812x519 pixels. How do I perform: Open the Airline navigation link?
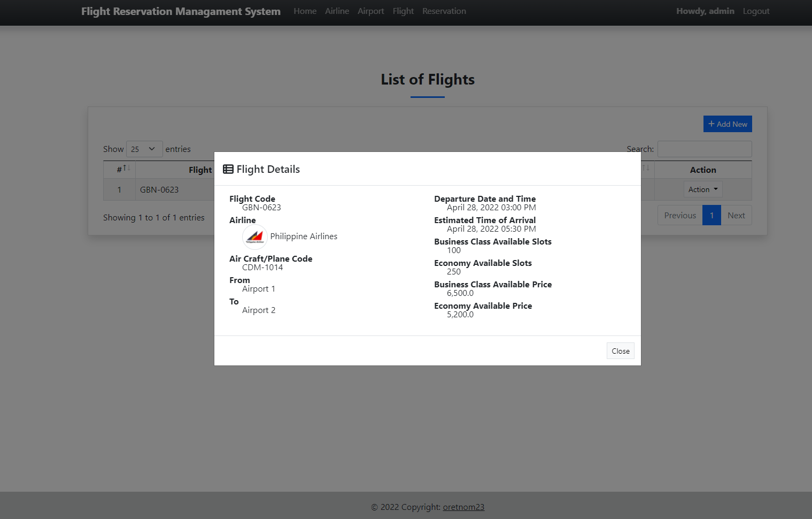point(337,11)
